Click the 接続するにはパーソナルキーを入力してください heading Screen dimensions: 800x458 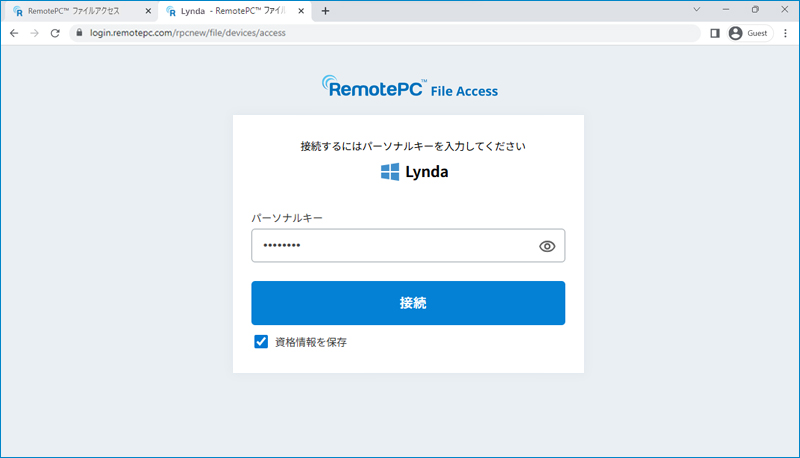point(413,146)
